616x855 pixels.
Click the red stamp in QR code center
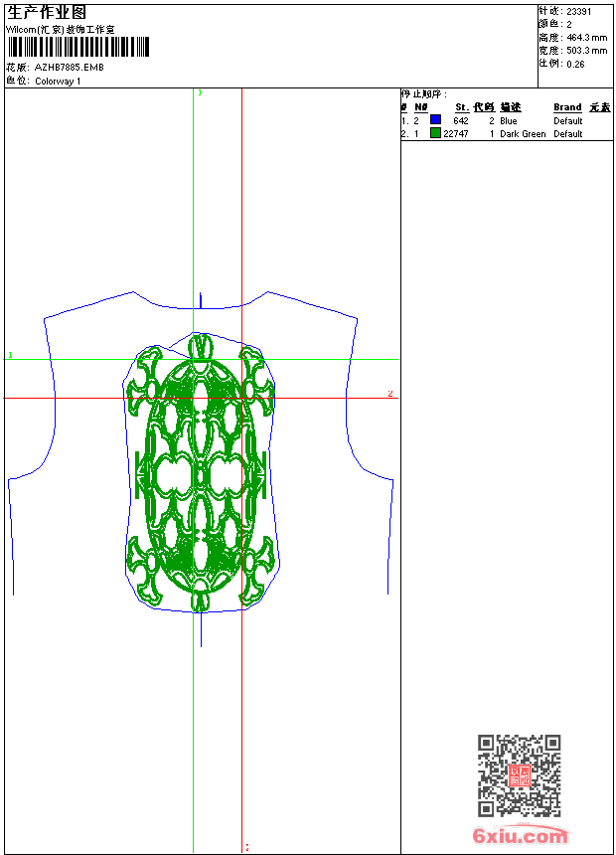click(x=519, y=776)
